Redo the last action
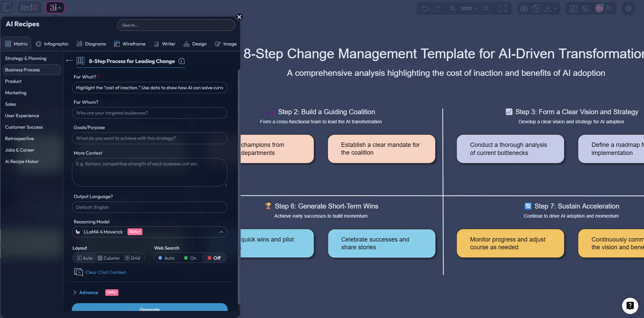Image resolution: width=644 pixels, height=318 pixels. click(437, 8)
